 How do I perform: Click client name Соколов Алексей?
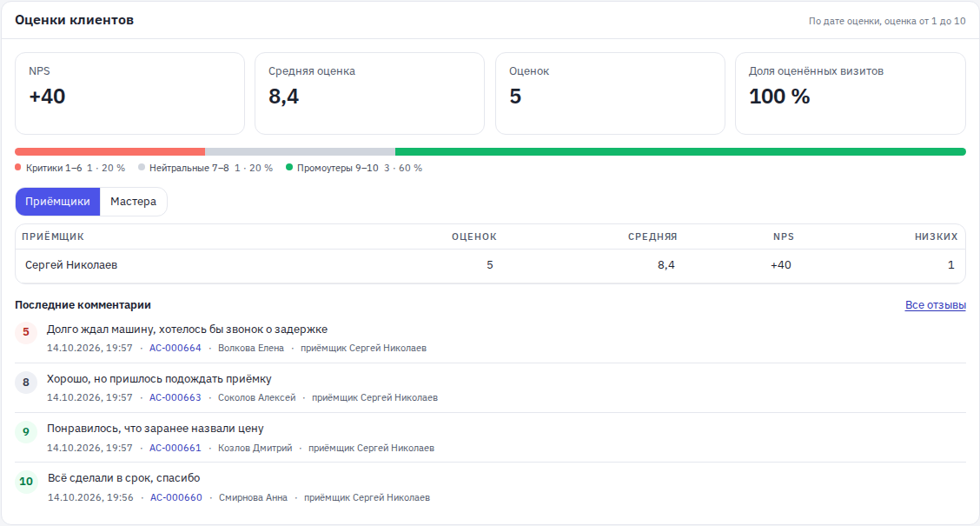point(257,397)
